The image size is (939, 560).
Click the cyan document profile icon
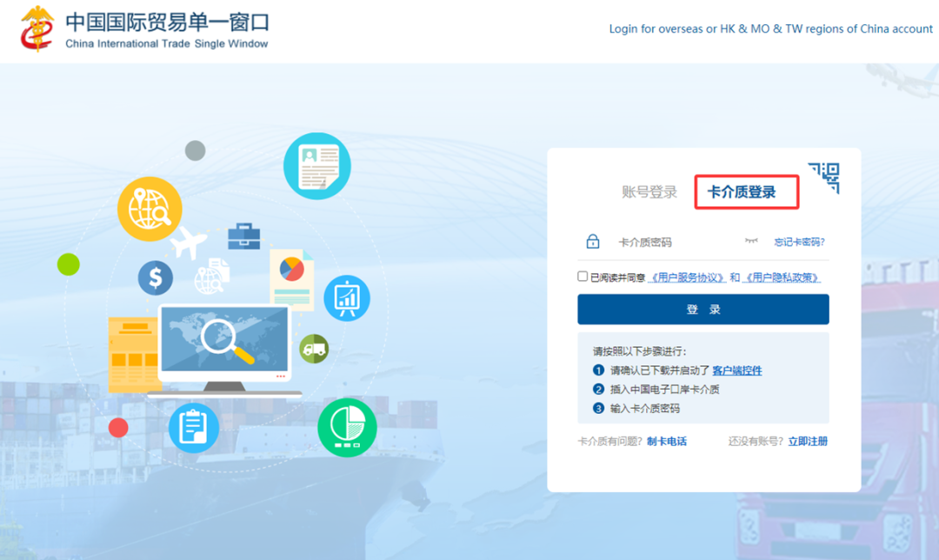tap(316, 166)
